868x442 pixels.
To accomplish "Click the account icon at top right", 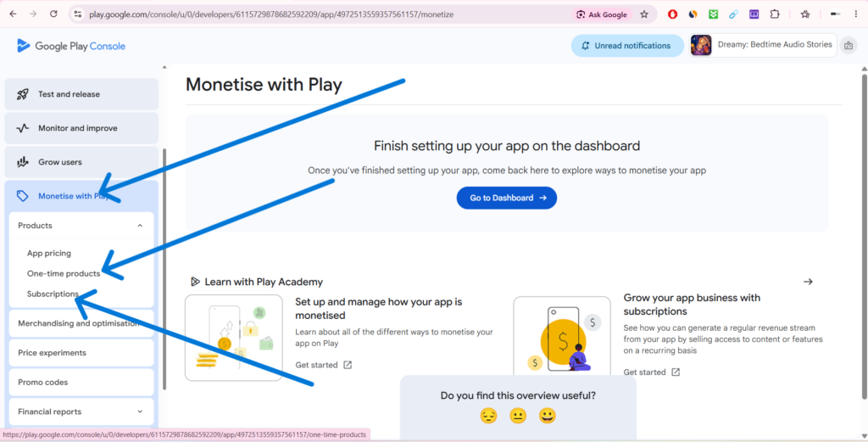I will pos(848,46).
